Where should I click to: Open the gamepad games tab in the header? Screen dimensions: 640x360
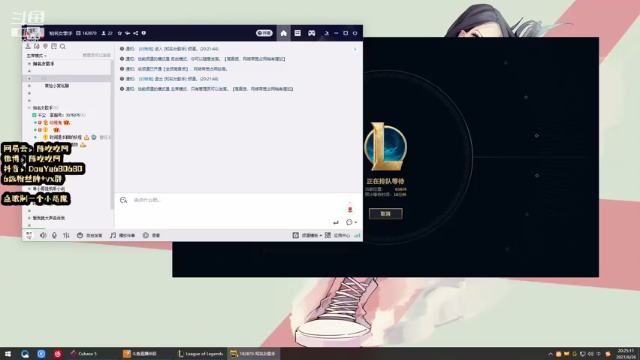tap(311, 33)
